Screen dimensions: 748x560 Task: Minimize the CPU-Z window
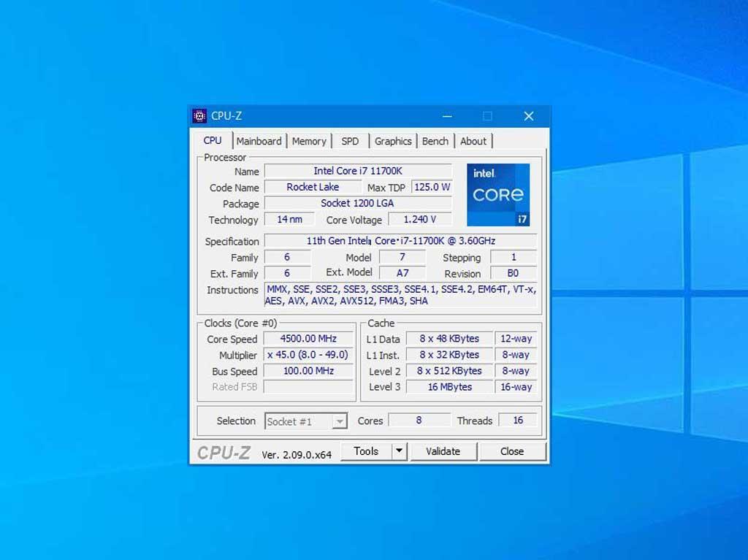447,116
